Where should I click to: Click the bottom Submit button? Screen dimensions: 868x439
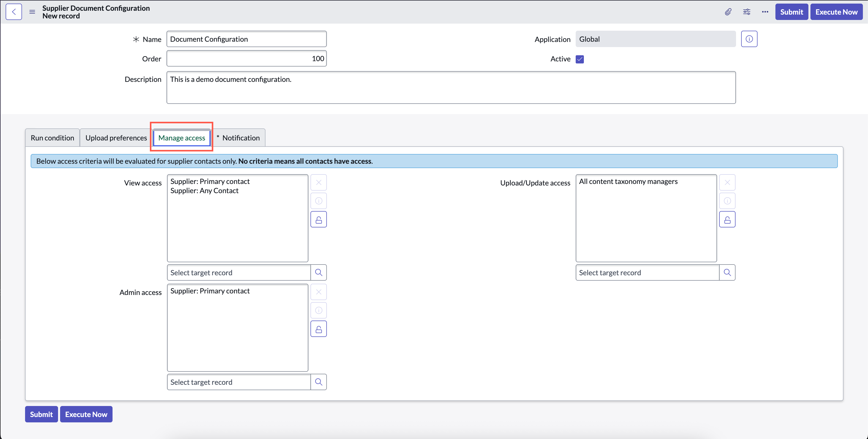tap(41, 414)
